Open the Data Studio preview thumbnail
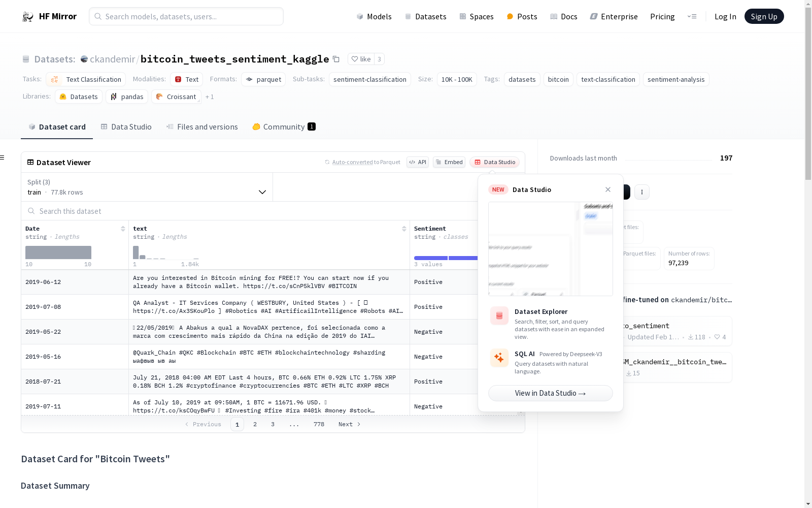Screen dimensions: 812x508 pos(550,249)
